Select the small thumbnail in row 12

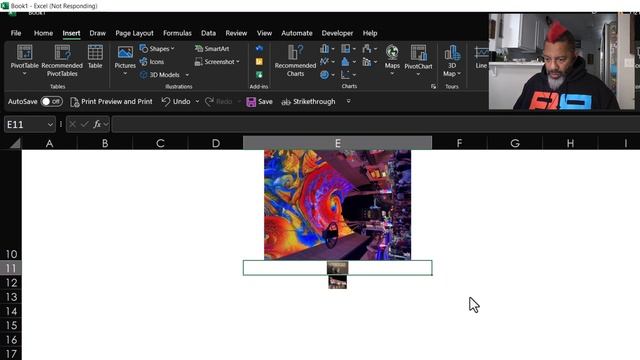tap(338, 282)
